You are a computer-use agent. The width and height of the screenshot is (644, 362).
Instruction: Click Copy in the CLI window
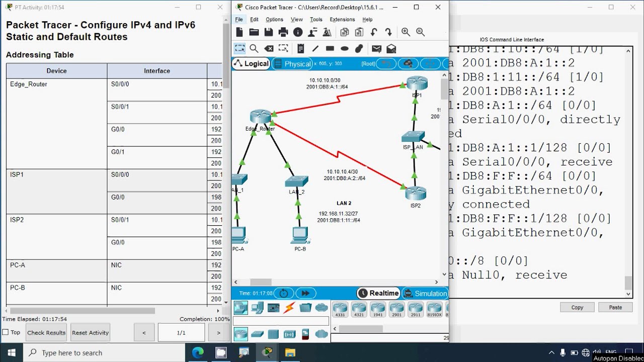tap(577, 307)
